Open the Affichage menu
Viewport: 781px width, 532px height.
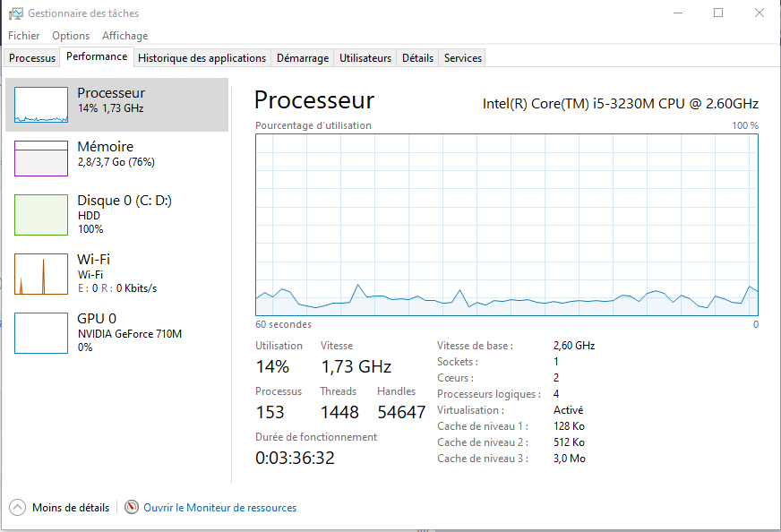coord(124,36)
